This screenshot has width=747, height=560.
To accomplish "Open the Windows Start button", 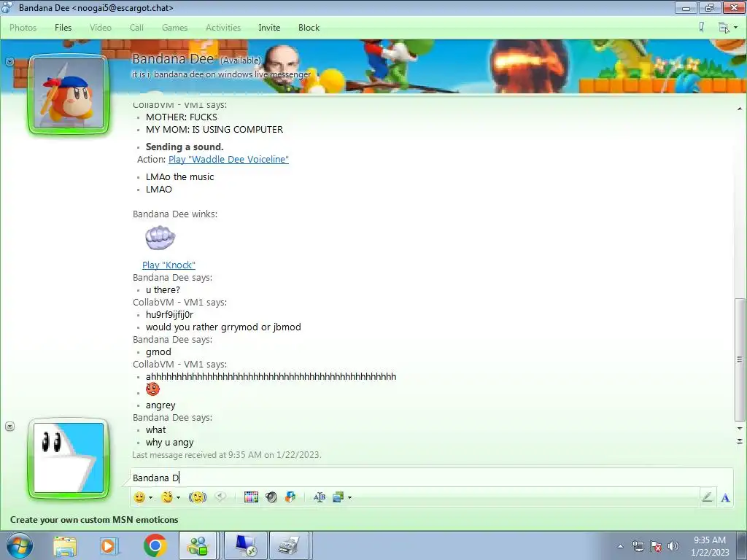I will click(x=20, y=545).
